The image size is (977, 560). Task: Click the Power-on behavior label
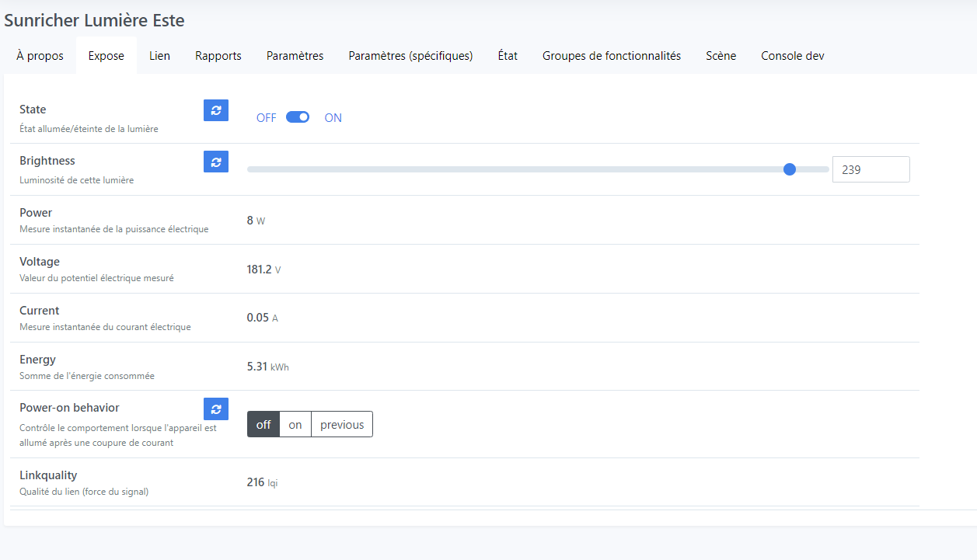click(x=69, y=408)
